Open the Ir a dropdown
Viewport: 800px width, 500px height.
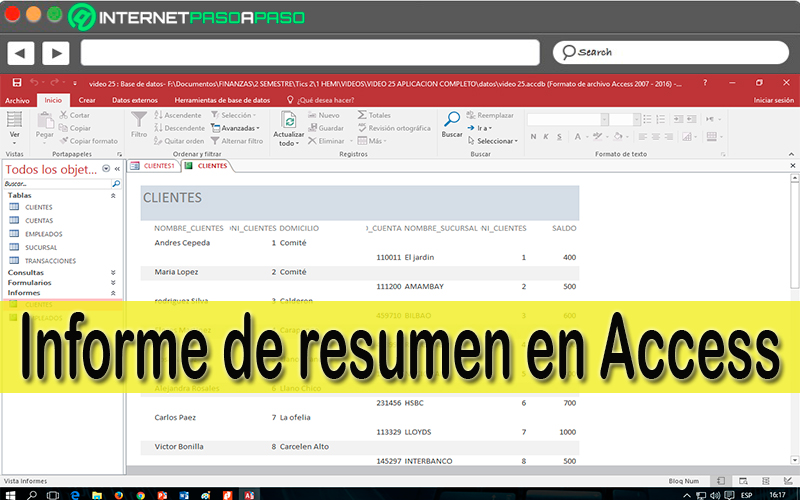(x=480, y=128)
